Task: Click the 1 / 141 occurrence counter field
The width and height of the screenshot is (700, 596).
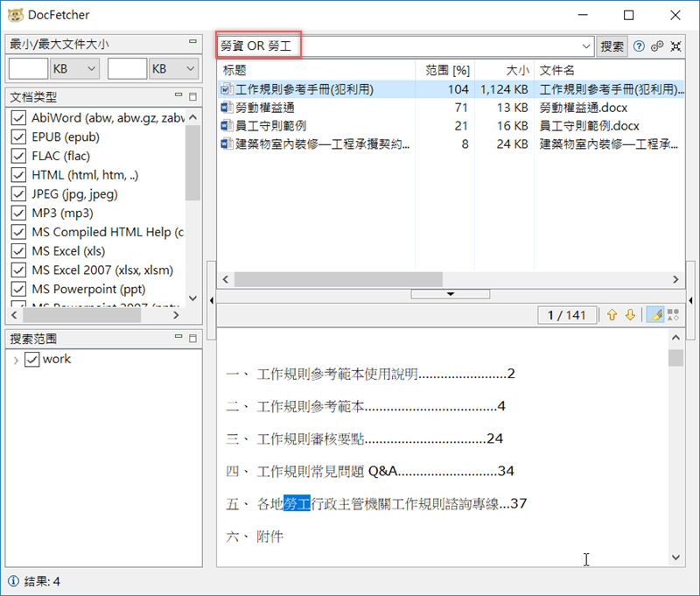Action: coord(567,315)
